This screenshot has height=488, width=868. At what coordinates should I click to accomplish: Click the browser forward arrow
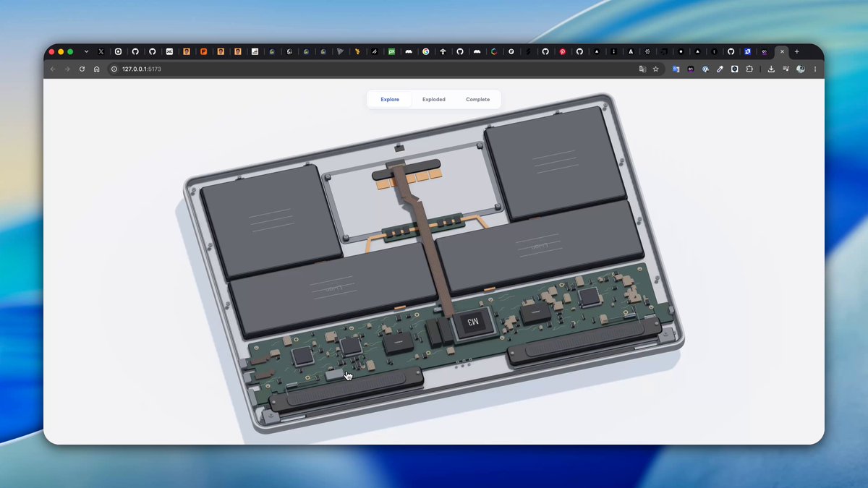67,69
